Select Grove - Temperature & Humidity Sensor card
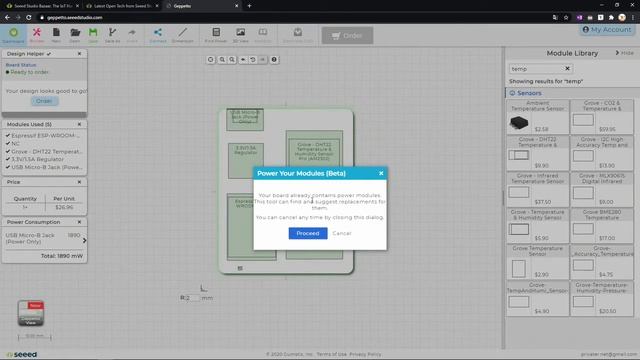 pyautogui.click(x=538, y=226)
